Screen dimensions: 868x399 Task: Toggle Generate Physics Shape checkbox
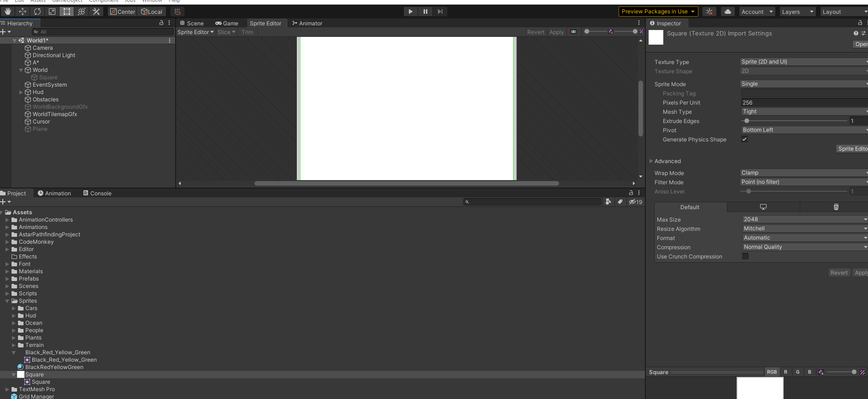(x=744, y=139)
